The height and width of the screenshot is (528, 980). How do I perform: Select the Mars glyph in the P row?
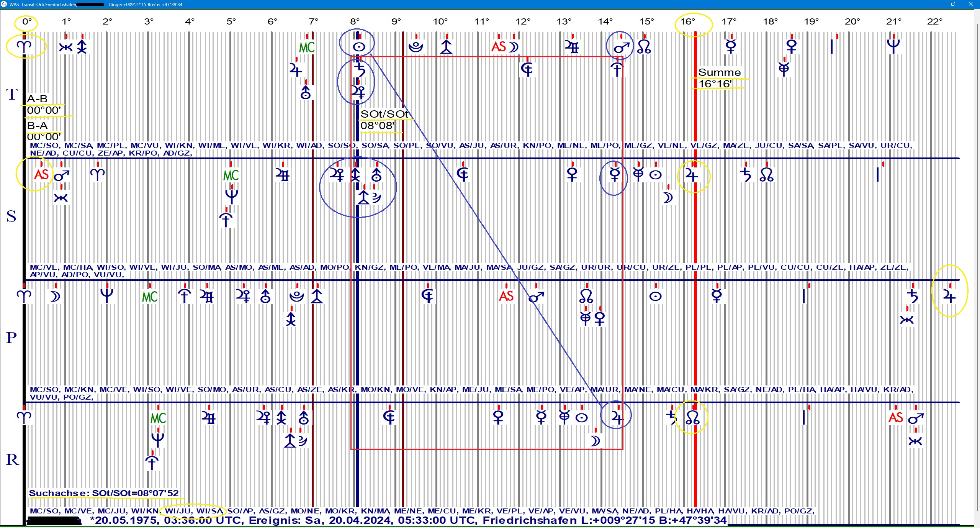(x=536, y=297)
